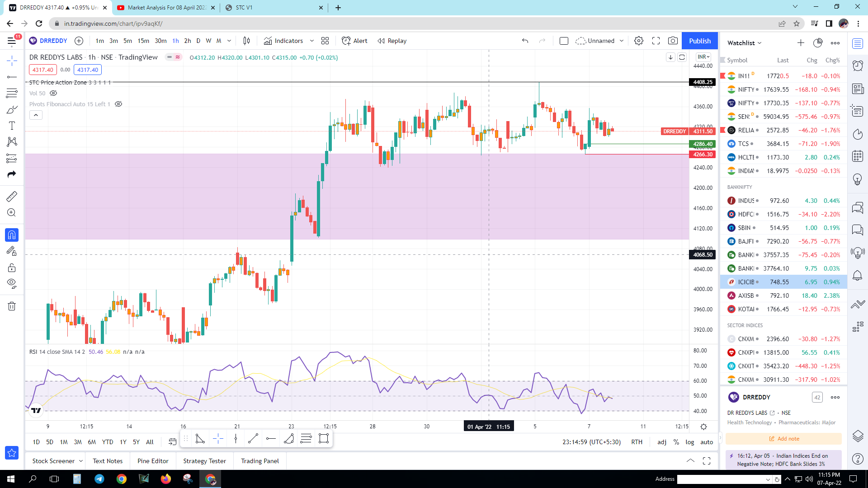
Task: Open indicator templates grid icon
Action: [325, 41]
